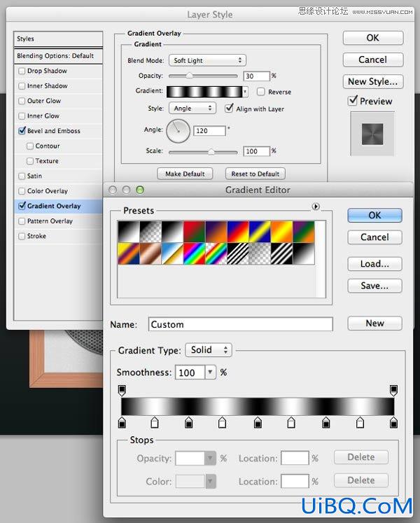This screenshot has height=523, width=420.
Task: Pick the Violet, Green, Orange preset
Action: click(x=304, y=232)
